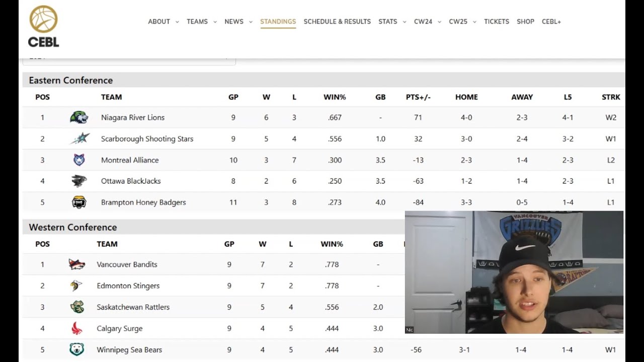Click Saskatchewan Rattlers 2.0 games back
Viewport: 644px width, 362px height.
click(378, 307)
